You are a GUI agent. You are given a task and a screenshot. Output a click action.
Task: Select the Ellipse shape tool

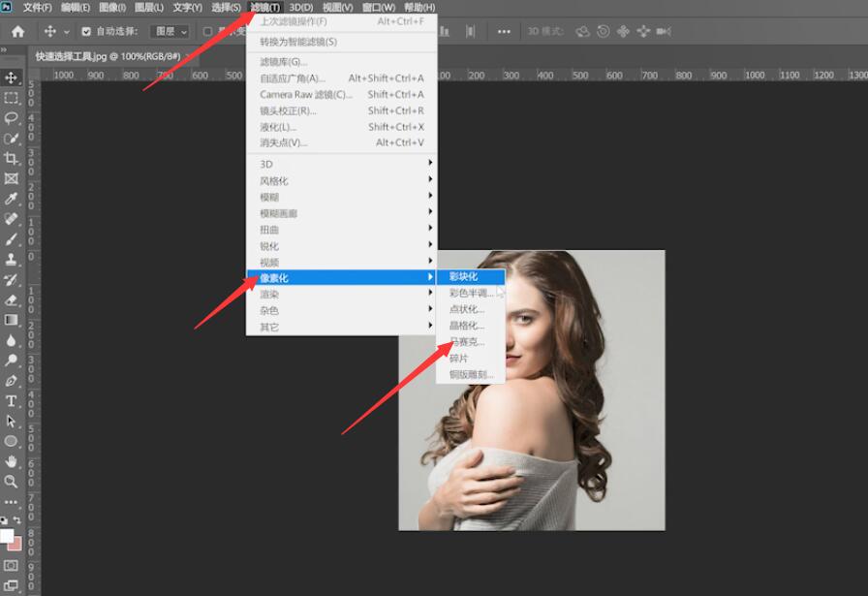coord(11,441)
